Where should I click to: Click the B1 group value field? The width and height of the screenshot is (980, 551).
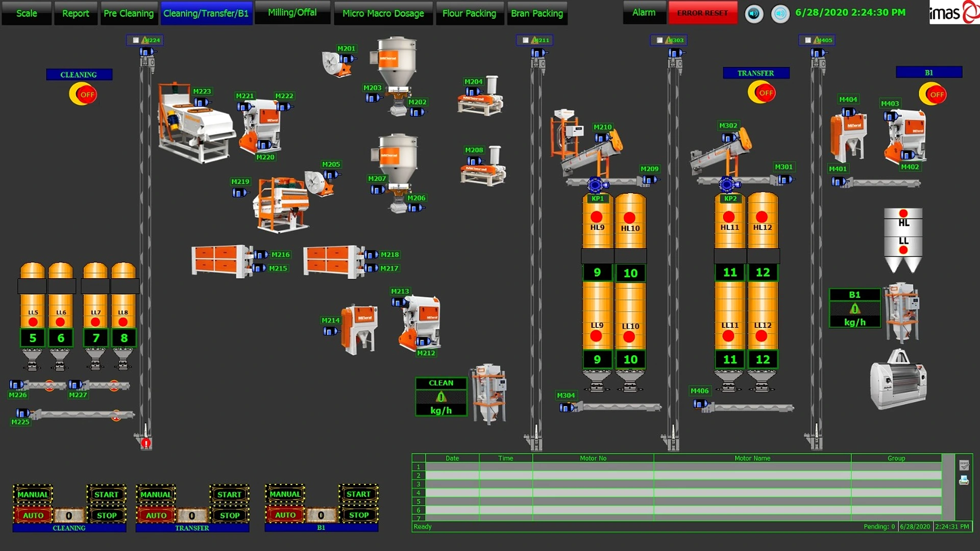coord(321,515)
